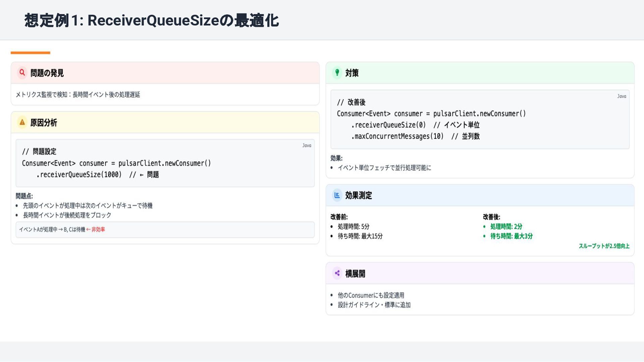
Task: Click the magnifier icon beside 問題の発見
Action: pyautogui.click(x=22, y=72)
